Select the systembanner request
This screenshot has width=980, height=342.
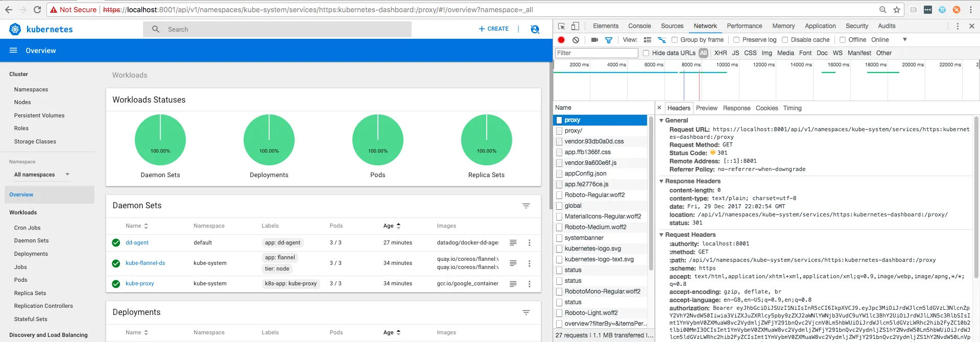pos(584,238)
